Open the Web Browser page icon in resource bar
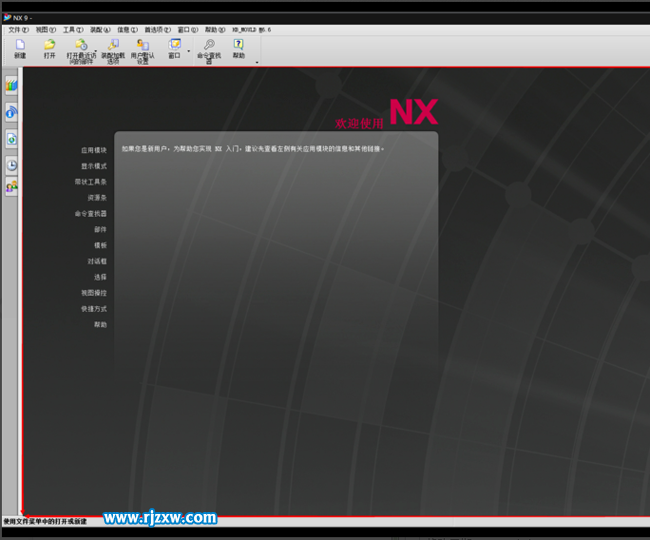 coord(11,139)
